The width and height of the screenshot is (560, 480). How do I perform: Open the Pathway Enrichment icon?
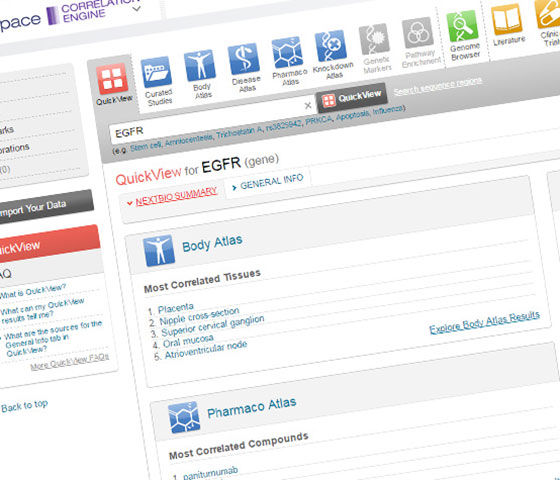click(418, 32)
